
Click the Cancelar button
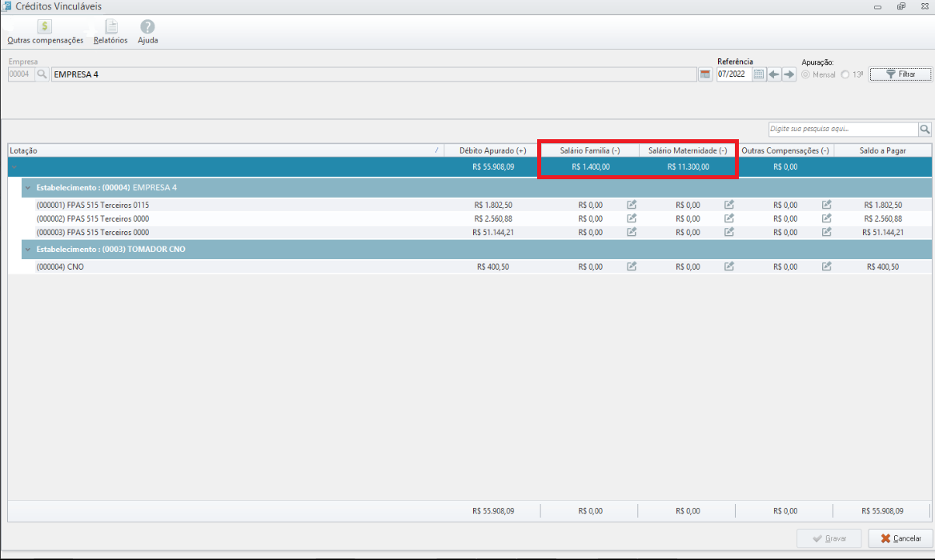tap(900, 538)
